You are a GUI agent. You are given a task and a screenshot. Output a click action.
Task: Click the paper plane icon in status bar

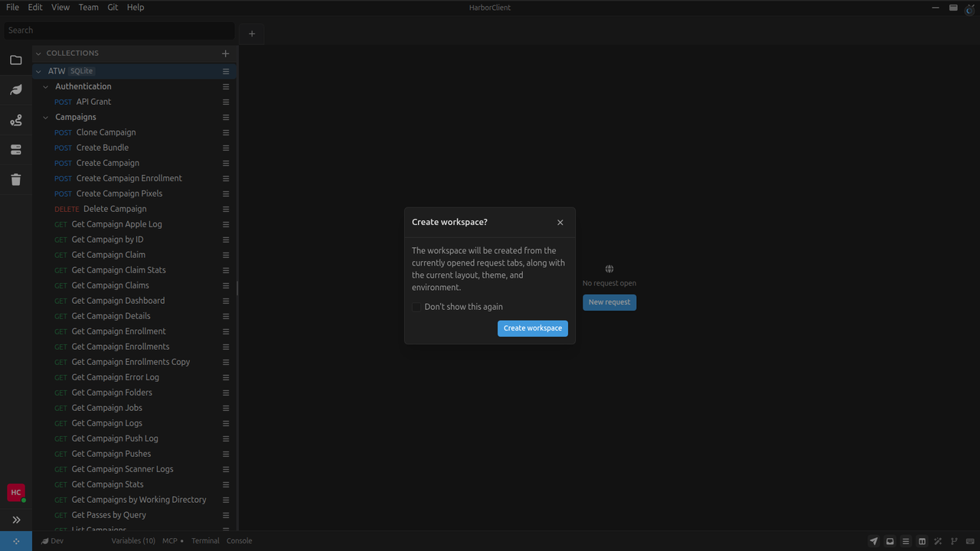coord(874,541)
